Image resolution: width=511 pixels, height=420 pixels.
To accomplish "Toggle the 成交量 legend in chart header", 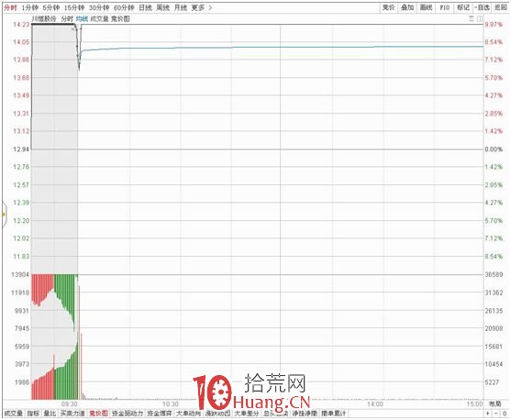I will click(x=99, y=19).
